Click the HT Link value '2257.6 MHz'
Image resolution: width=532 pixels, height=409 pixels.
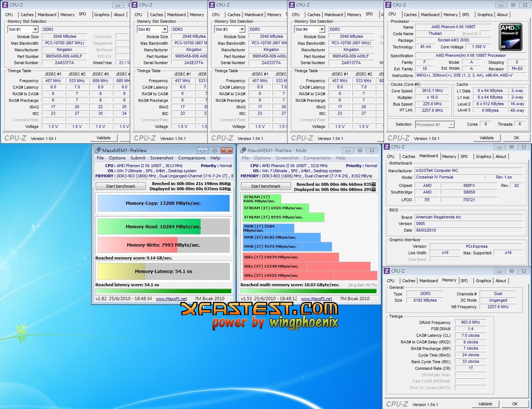point(432,110)
